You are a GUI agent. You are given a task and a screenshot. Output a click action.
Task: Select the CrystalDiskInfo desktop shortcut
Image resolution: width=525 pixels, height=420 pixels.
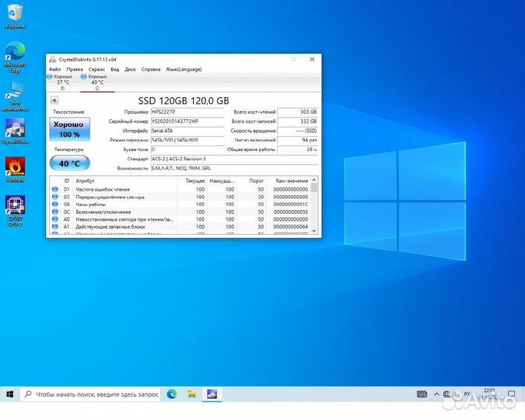tap(15, 131)
